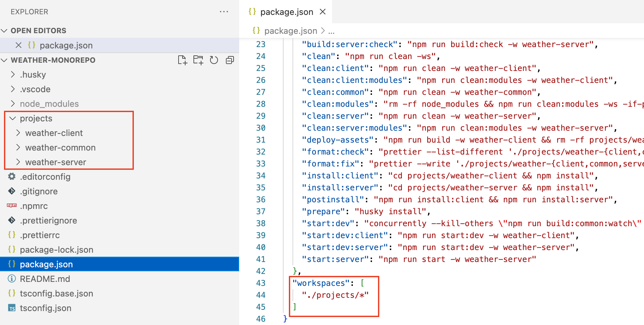Expand the node_modules folder

click(13, 103)
